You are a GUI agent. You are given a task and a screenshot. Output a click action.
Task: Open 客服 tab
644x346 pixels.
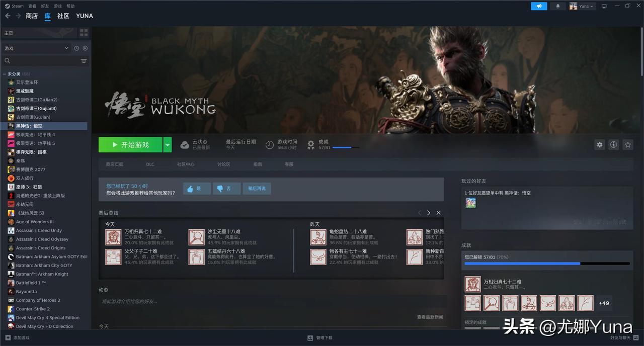pos(289,164)
